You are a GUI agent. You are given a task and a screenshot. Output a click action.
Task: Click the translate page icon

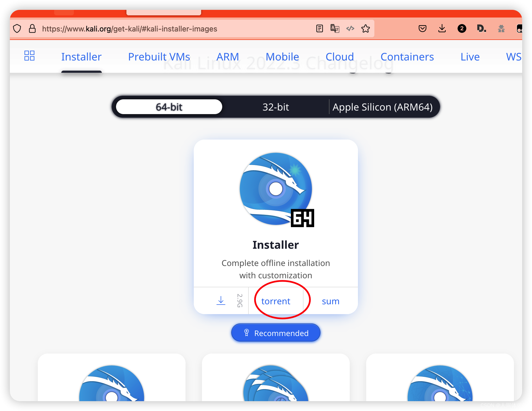tap(335, 28)
